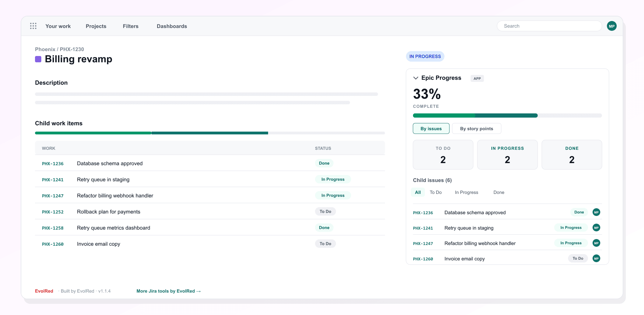The width and height of the screenshot is (644, 315).
Task: Select the All child issues tab
Action: click(x=418, y=192)
